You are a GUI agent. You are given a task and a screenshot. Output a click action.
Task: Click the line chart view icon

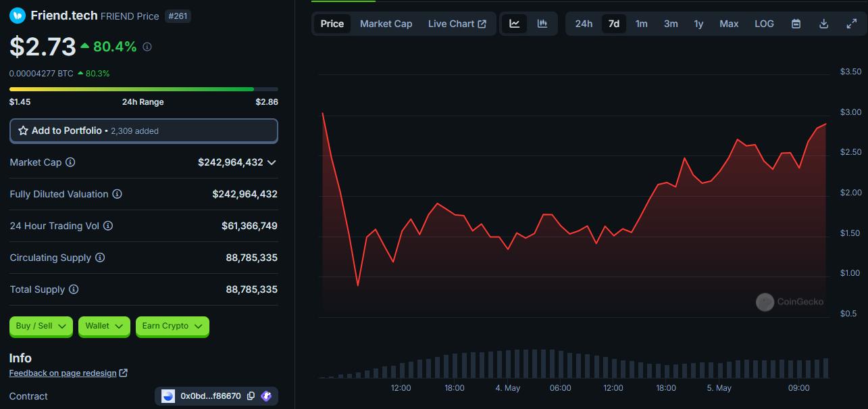point(515,24)
